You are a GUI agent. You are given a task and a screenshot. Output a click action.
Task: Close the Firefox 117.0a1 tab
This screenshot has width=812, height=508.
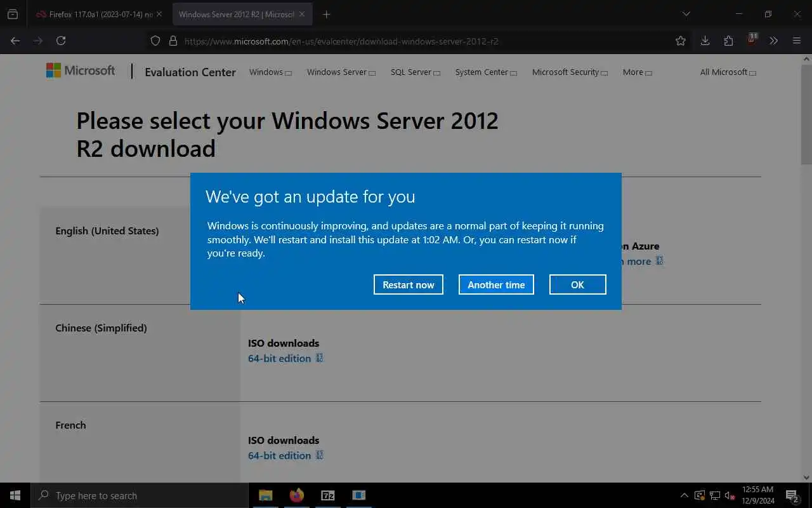click(159, 14)
